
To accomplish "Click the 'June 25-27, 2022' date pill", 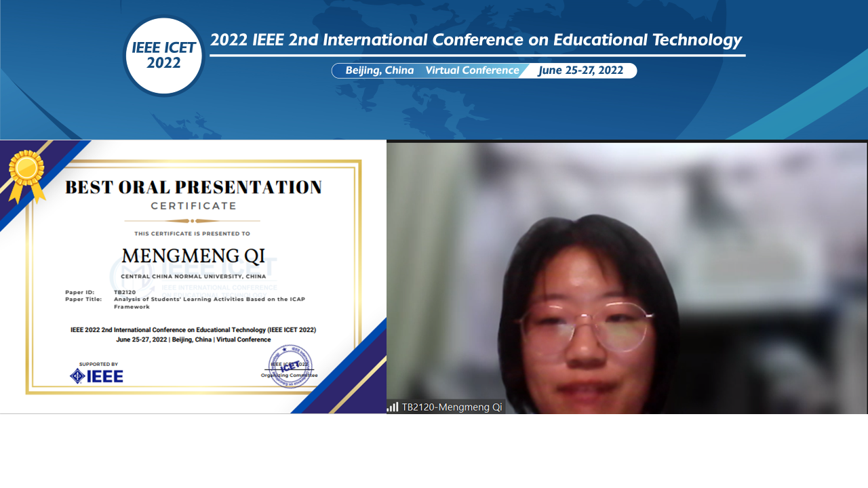I will click(x=580, y=70).
